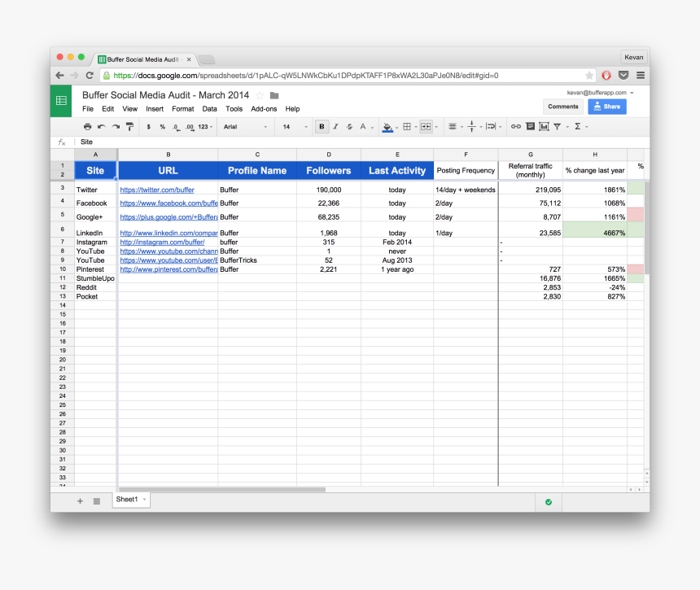Select the Paint format roller icon
Viewport: 700px width, 590px height.
130,127
